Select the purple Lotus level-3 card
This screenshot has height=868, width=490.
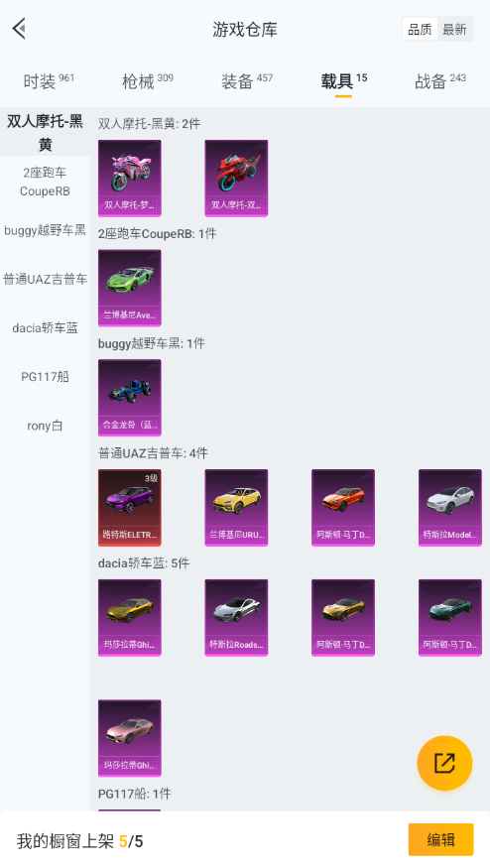point(130,508)
